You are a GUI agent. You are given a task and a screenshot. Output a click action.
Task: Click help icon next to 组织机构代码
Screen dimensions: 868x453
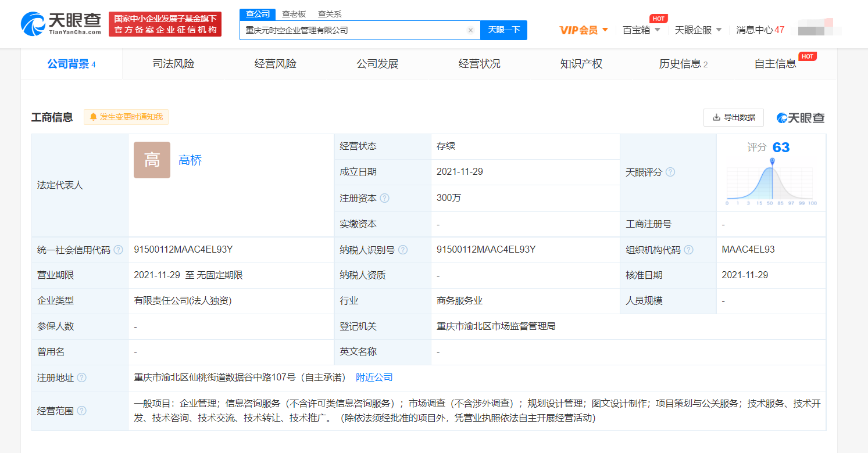tap(688, 250)
